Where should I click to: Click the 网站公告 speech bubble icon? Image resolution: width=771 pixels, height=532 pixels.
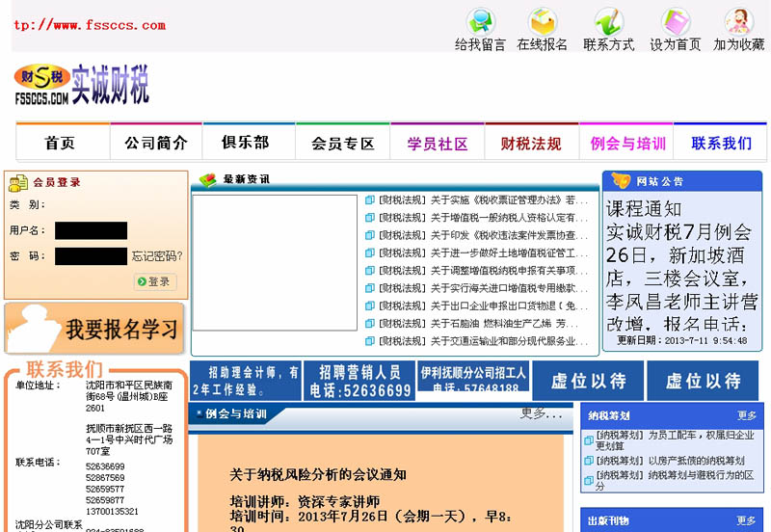pyautogui.click(x=619, y=180)
